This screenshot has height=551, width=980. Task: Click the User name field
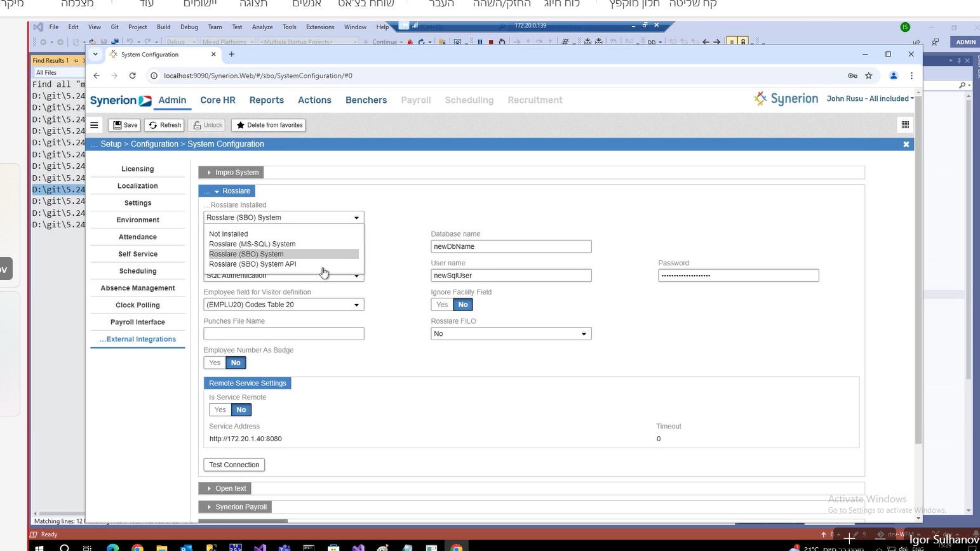pos(511,275)
